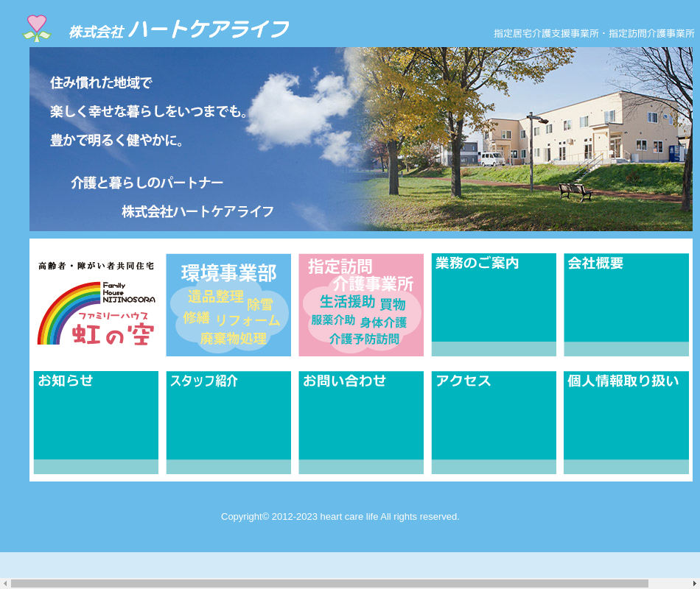Click the 介護と暮らしのパートナー banner text
The height and width of the screenshot is (589, 700).
[147, 183]
